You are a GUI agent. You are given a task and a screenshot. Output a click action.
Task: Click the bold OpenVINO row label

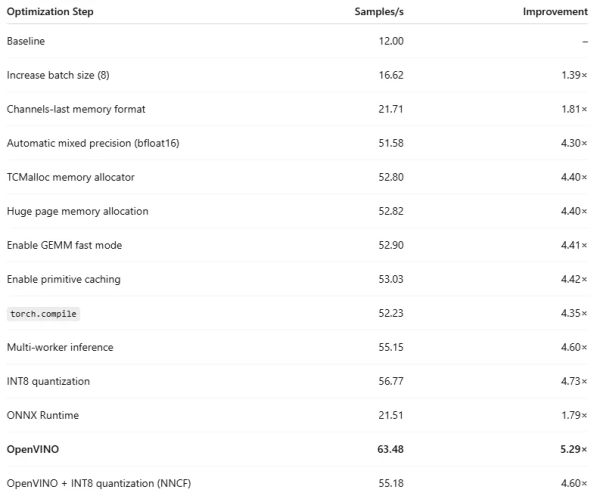click(x=33, y=449)
